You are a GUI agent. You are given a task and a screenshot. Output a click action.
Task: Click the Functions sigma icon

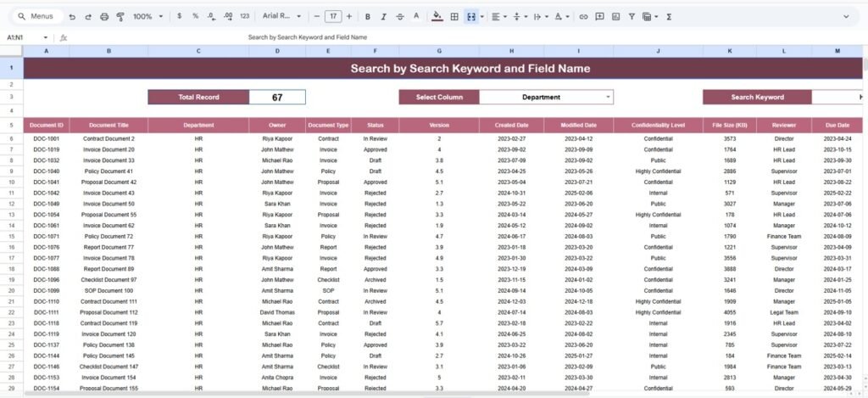click(669, 17)
